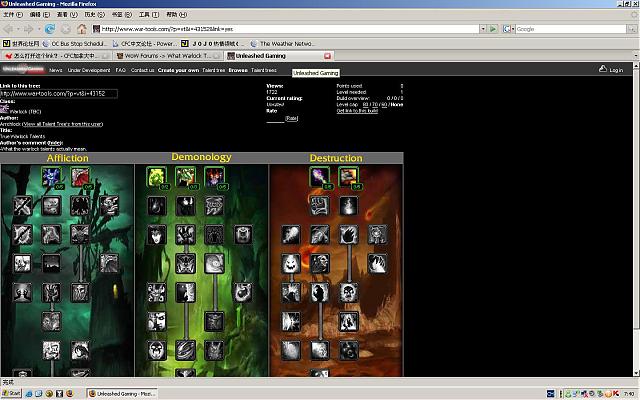Viewport: 640px width, 400px height.
Task: Open the 编辑 (E) menu
Action: pos(40,15)
